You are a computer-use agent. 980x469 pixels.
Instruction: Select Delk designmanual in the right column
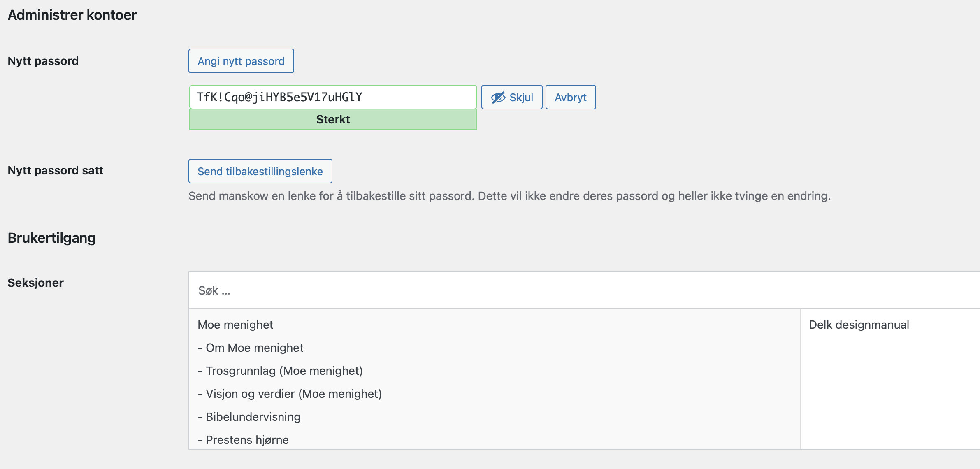click(859, 325)
